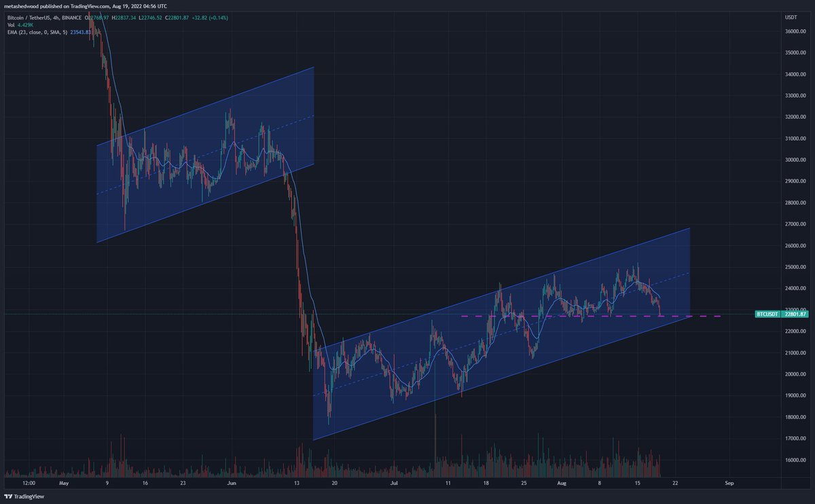Image resolution: width=815 pixels, height=504 pixels.
Task: Click the date label 25 before Aug
Action: pyautogui.click(x=524, y=483)
